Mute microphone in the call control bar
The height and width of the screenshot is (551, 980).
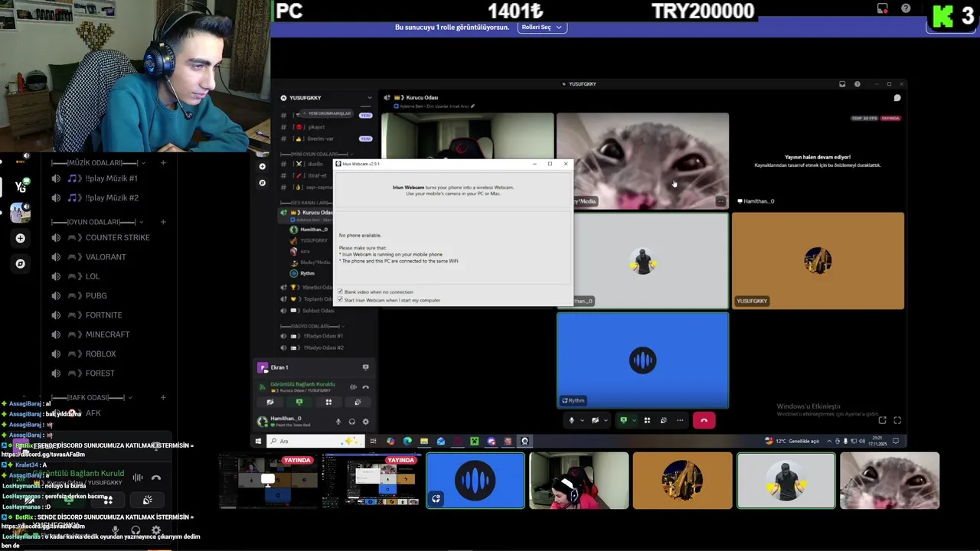[571, 420]
